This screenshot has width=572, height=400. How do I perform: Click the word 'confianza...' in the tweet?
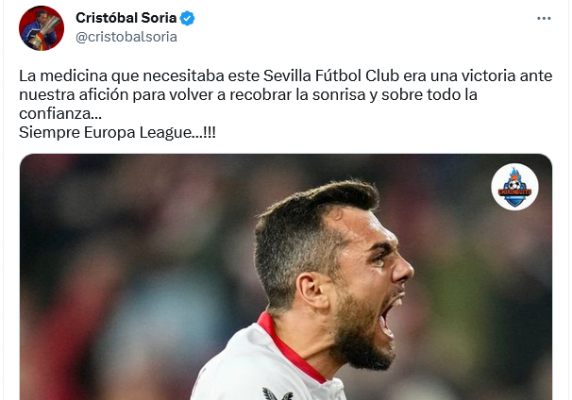coord(60,113)
